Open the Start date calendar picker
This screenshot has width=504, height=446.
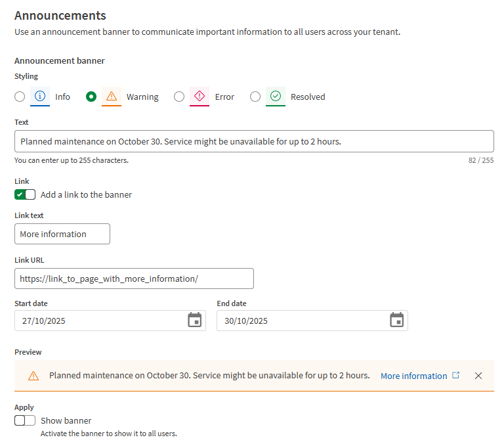tap(194, 321)
